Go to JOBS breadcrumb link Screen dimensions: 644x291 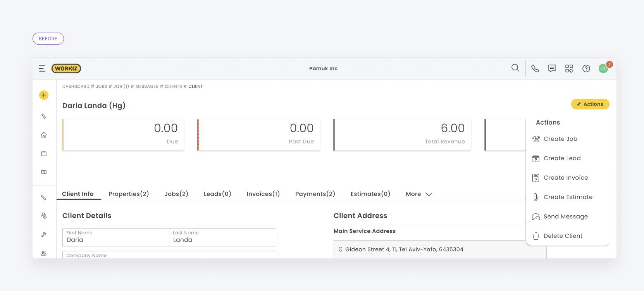pyautogui.click(x=102, y=87)
